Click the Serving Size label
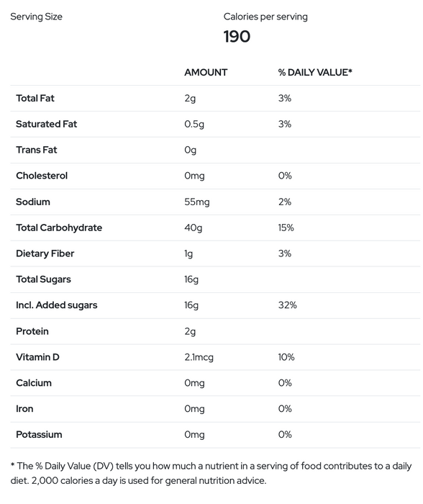This screenshot has width=423, height=504. [36, 17]
